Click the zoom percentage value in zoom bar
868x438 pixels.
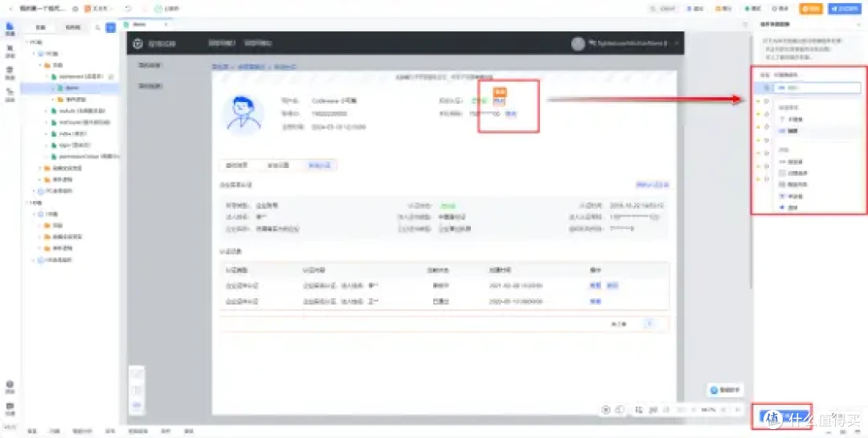pos(708,410)
